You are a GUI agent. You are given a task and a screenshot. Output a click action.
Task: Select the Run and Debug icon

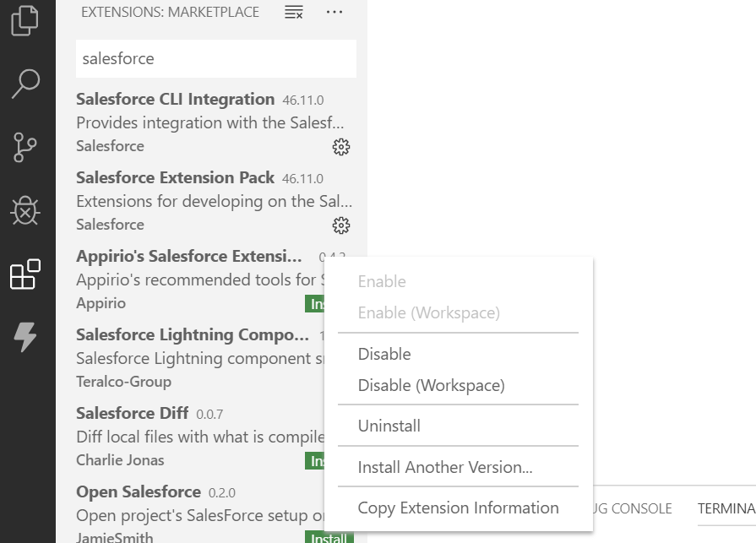point(25,211)
